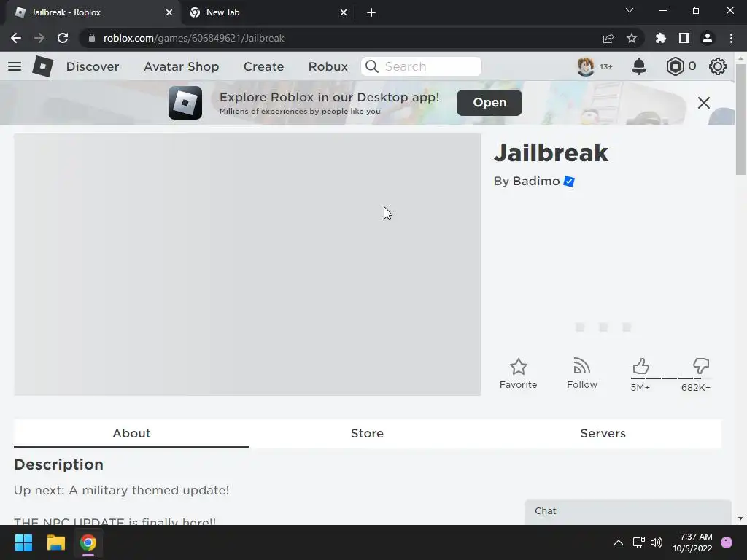Give Jailbreak a thumbs down
Viewport: 747px width, 560px height.
pos(701,366)
